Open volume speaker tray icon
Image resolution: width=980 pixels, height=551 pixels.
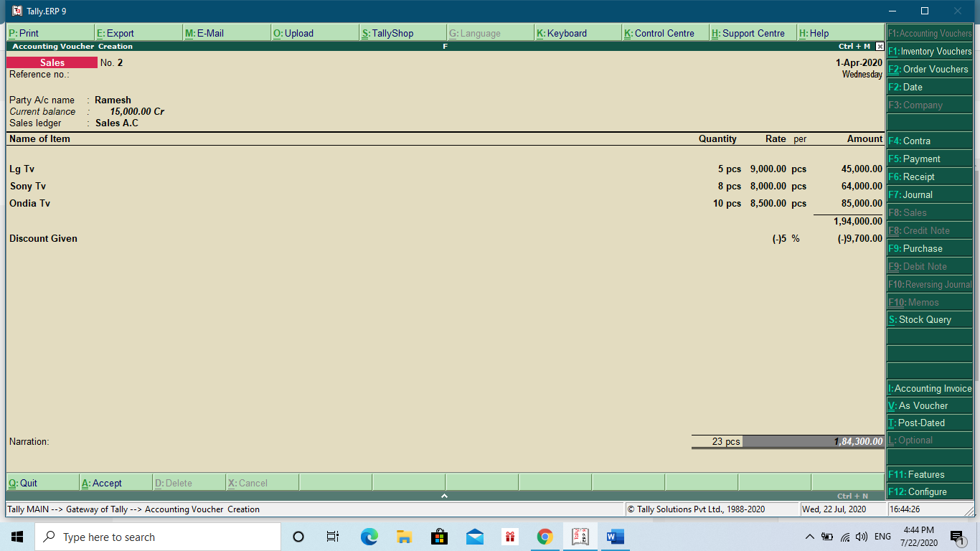coord(862,537)
